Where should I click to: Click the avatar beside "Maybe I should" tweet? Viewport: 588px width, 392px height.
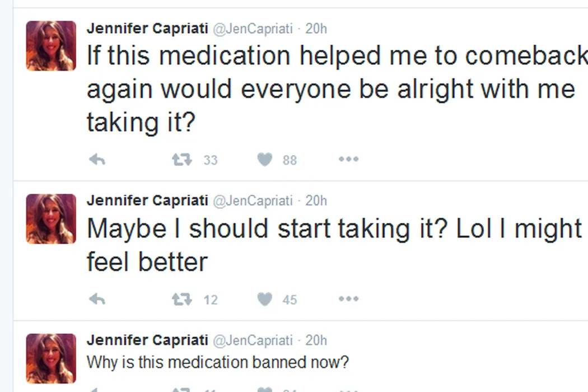(51, 219)
